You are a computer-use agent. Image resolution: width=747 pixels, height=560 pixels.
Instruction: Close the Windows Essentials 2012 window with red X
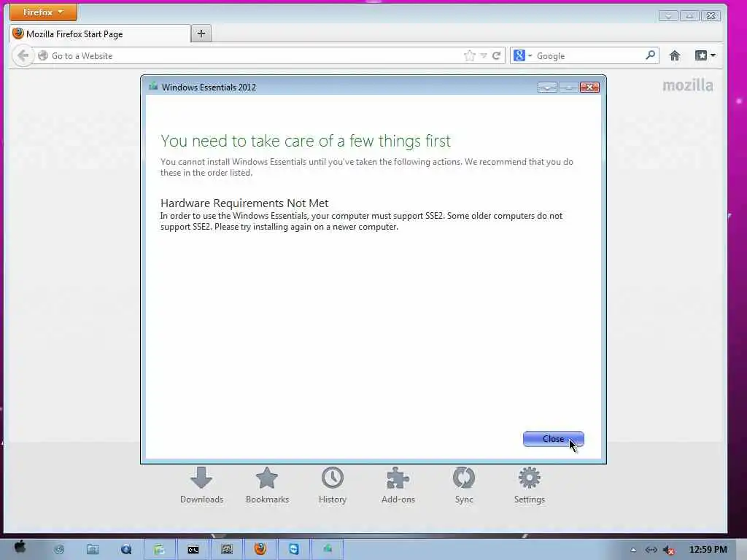point(589,87)
